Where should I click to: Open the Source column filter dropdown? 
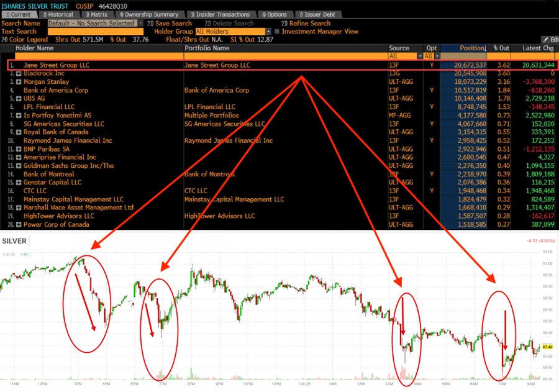[x=420, y=57]
